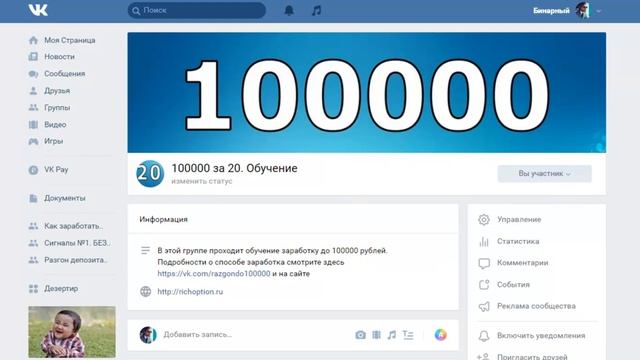Open Группы section

tap(57, 107)
